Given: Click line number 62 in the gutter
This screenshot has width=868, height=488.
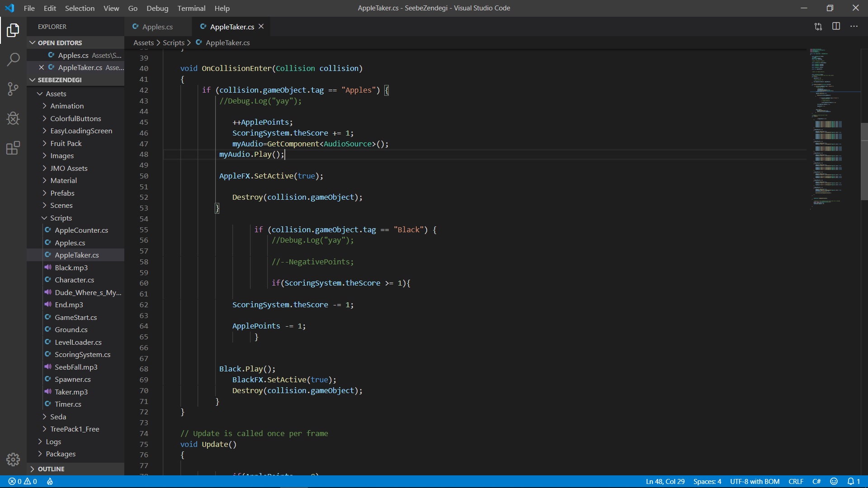Looking at the screenshot, I should 144,305.
